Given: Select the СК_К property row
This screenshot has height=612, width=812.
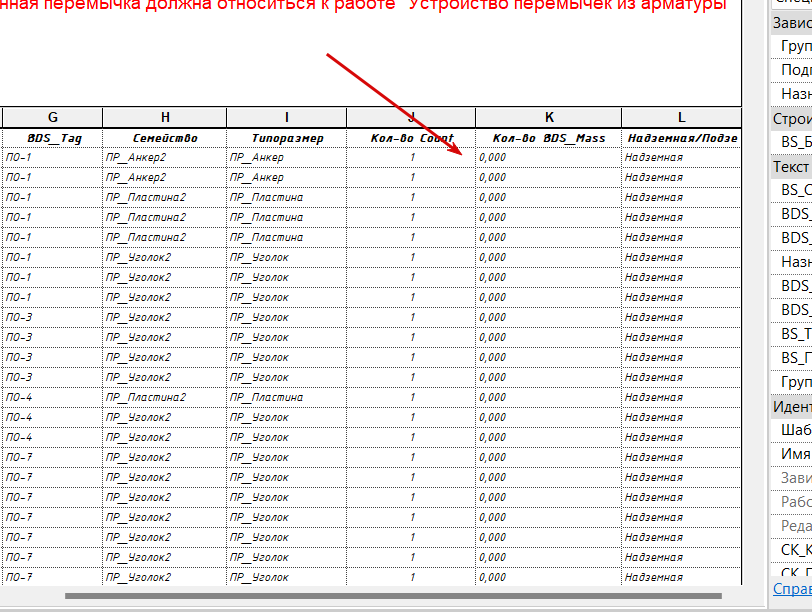Looking at the screenshot, I should [x=791, y=550].
